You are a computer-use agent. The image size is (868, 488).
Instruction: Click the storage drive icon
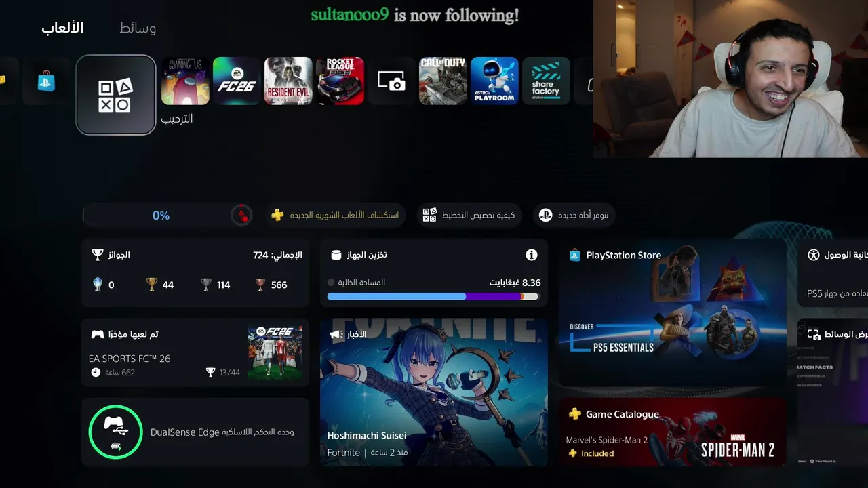(336, 255)
